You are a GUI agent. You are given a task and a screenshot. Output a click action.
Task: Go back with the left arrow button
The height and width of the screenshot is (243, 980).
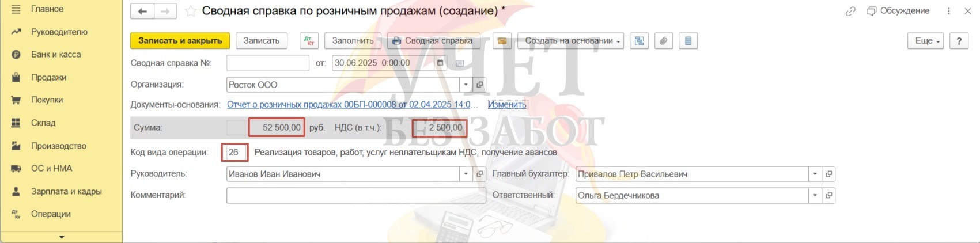142,11
